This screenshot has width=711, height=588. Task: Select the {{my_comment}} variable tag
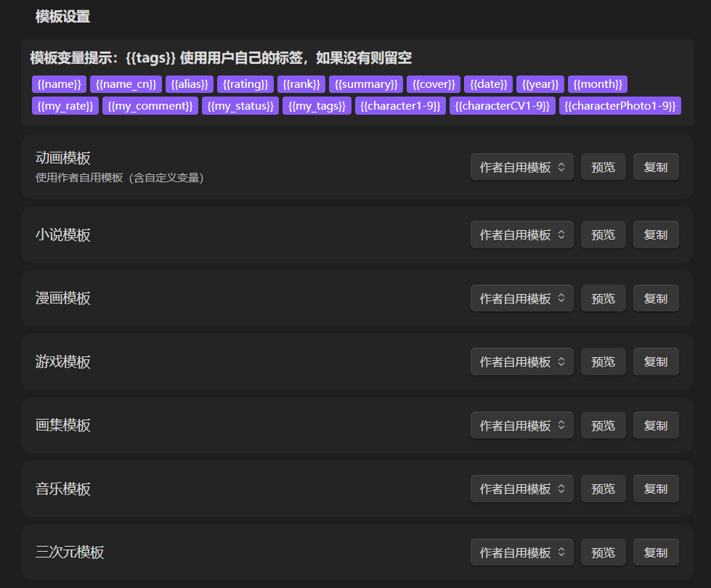(150, 106)
